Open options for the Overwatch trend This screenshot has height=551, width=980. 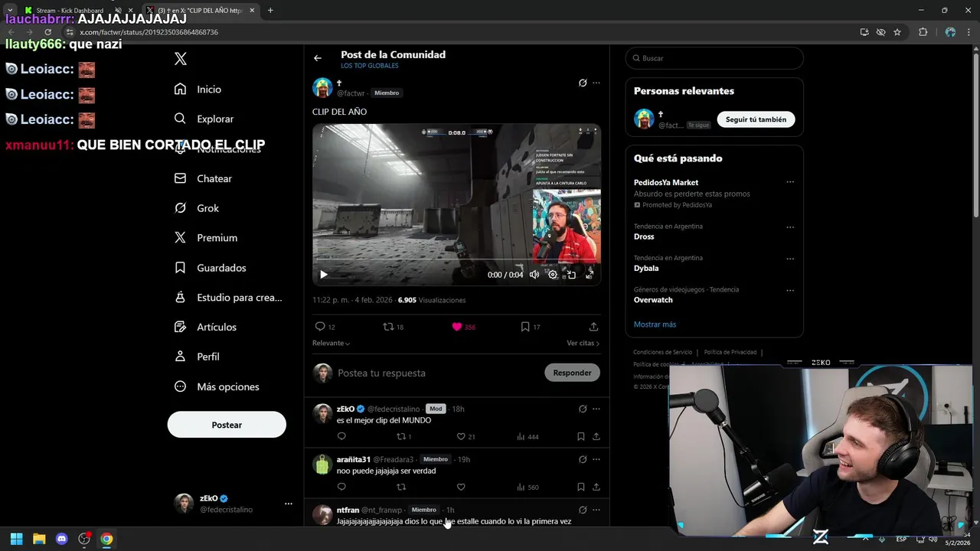coord(790,291)
